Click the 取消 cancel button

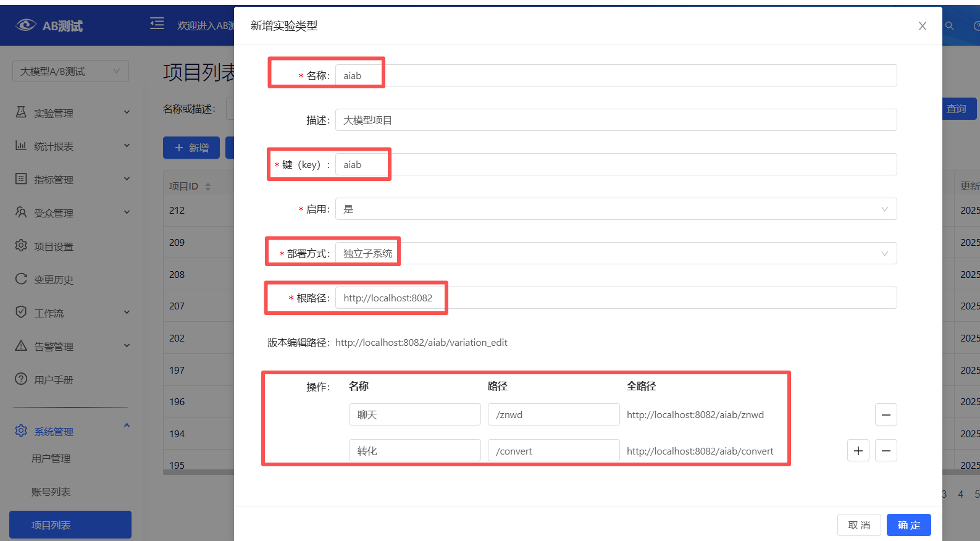click(859, 525)
